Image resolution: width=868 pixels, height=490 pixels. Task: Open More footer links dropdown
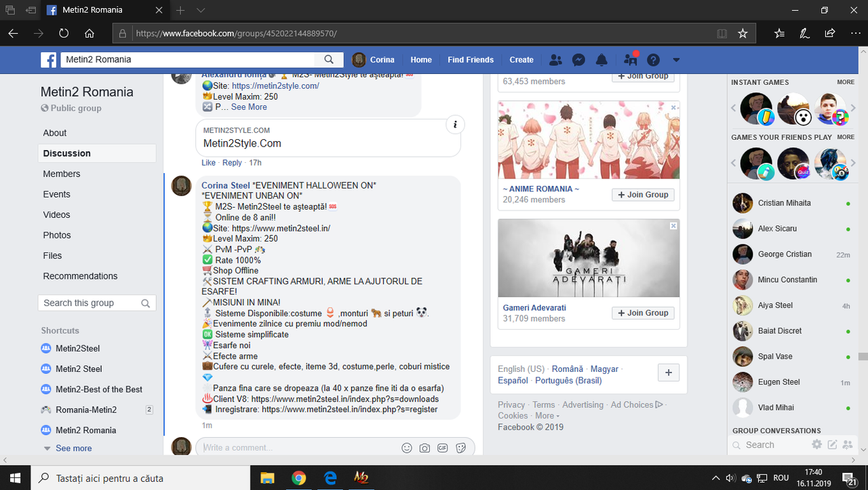click(x=547, y=416)
